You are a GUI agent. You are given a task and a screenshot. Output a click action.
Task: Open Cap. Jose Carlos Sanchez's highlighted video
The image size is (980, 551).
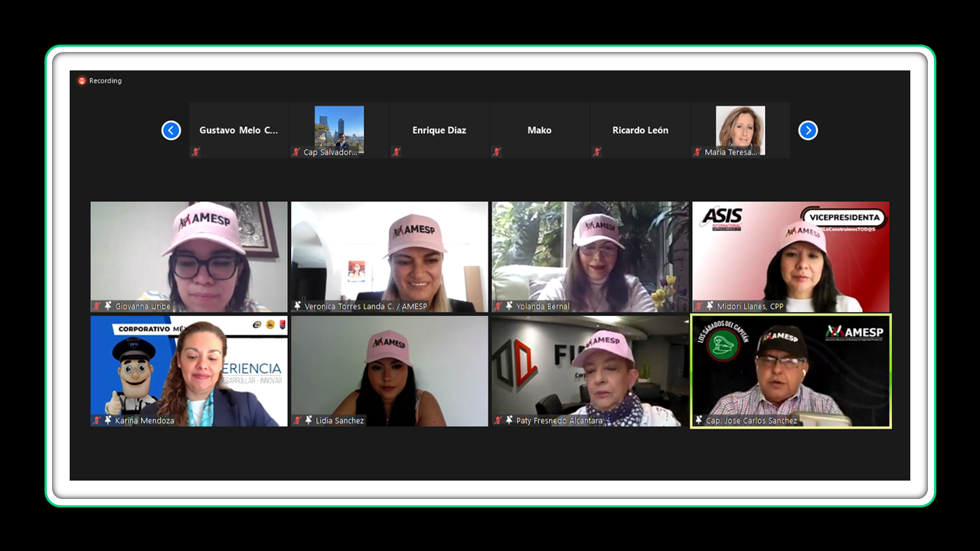click(x=791, y=371)
